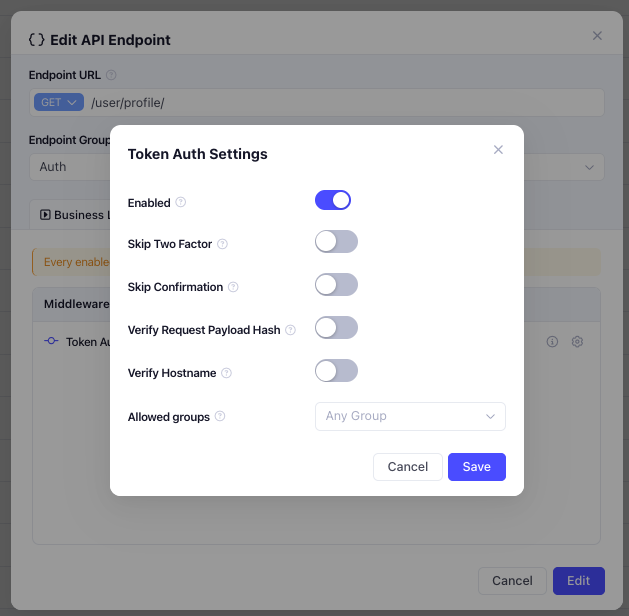
Task: Turn on Skip Two Factor toggle
Action: (x=336, y=241)
